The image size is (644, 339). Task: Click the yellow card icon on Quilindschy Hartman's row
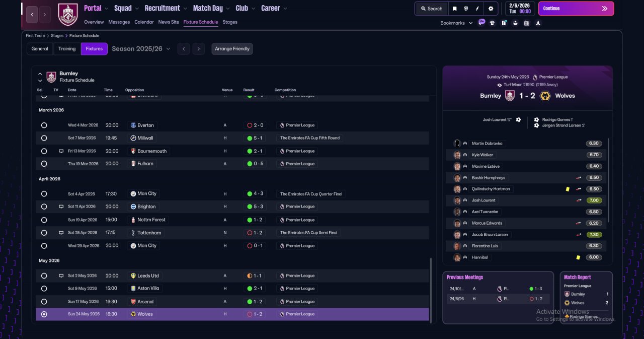click(x=568, y=189)
